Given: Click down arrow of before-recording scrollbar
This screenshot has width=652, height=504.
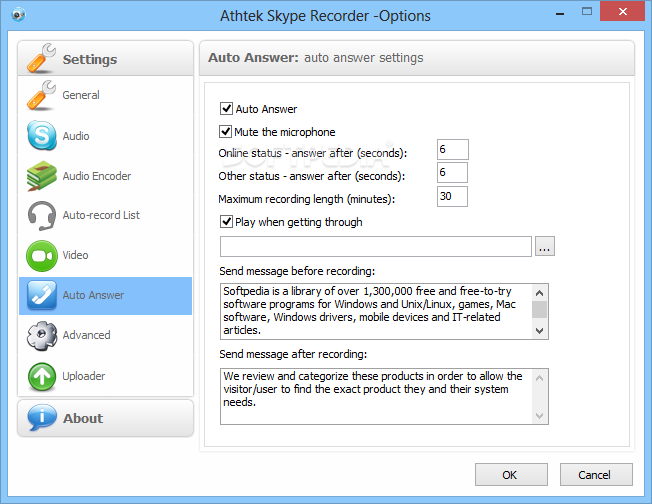Looking at the screenshot, I should 540,331.
